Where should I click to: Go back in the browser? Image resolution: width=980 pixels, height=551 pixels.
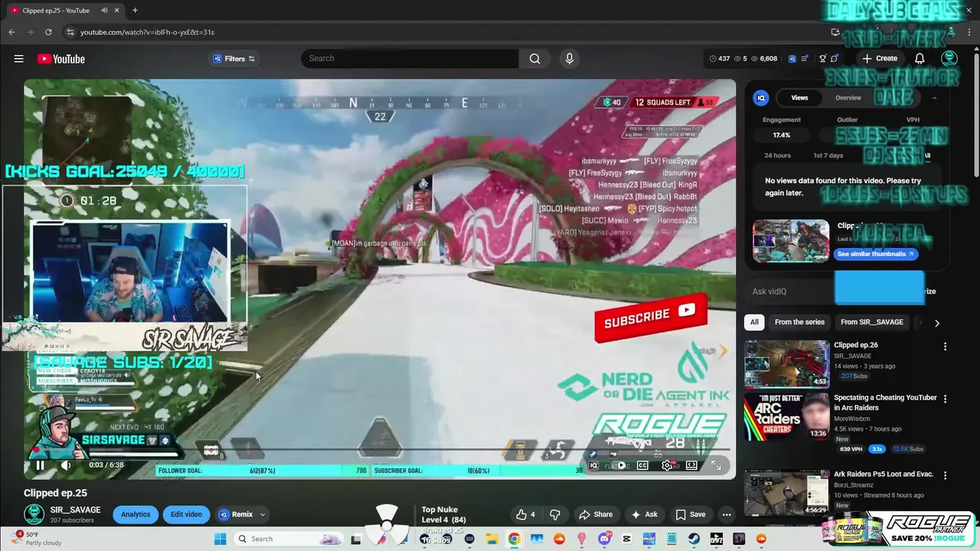click(x=11, y=32)
